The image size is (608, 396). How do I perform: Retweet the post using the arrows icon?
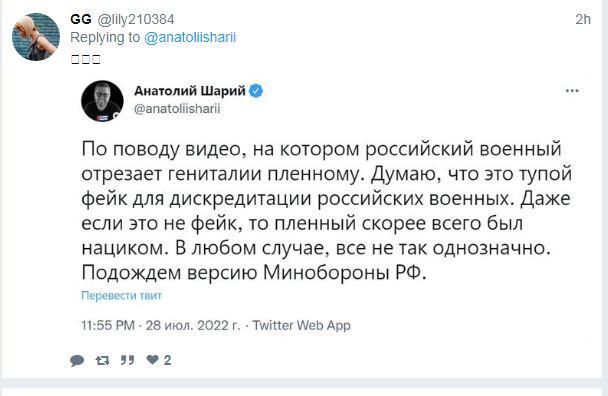pyautogui.click(x=102, y=360)
